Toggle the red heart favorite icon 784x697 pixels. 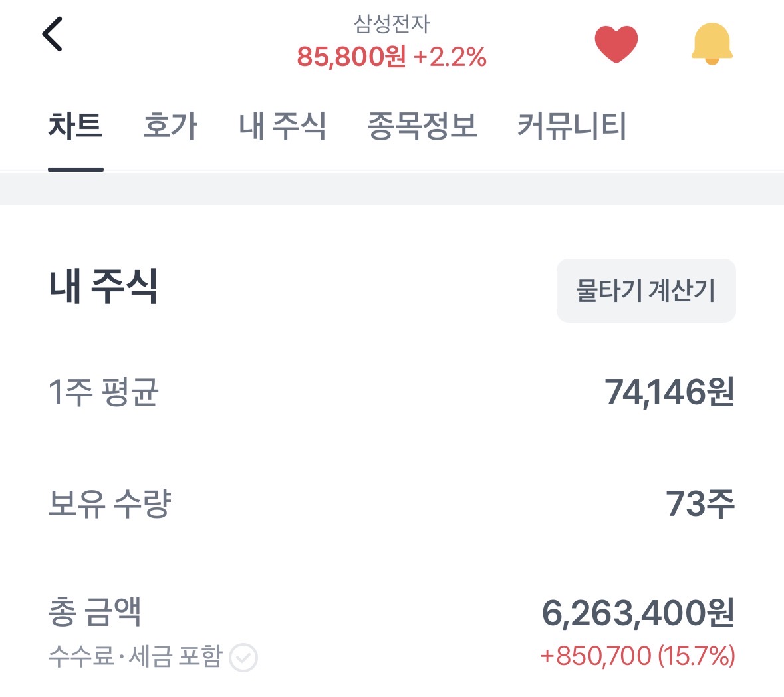click(x=616, y=44)
